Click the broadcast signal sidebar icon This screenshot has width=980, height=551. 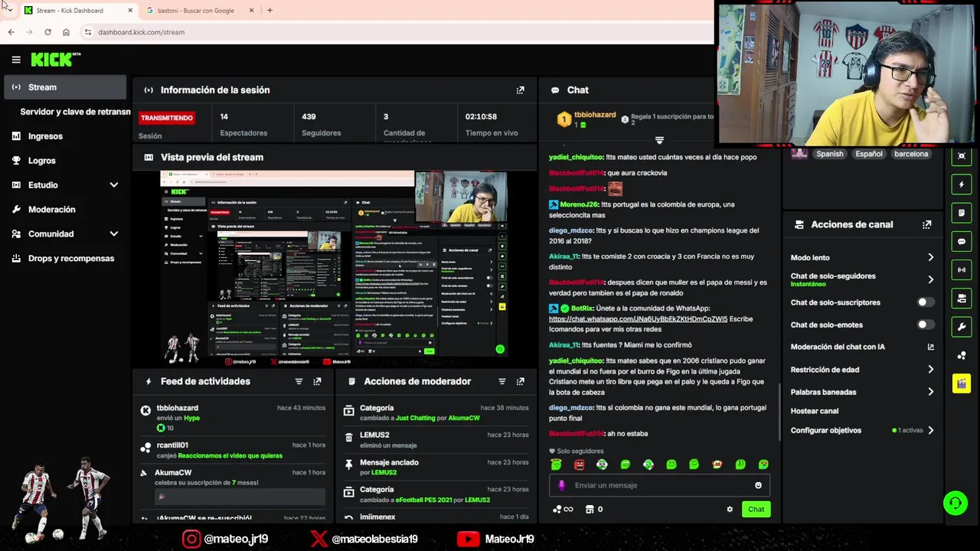pos(962,270)
